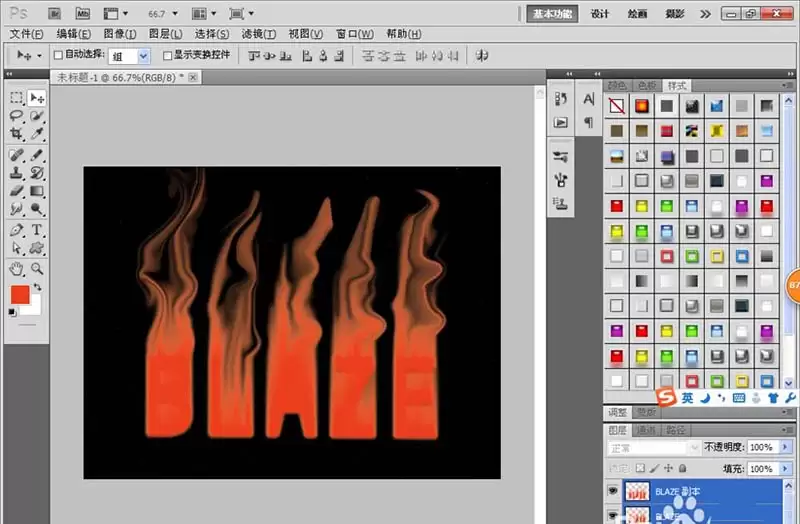The height and width of the screenshot is (524, 800).
Task: Select the Rectangular Marquee tool
Action: [16, 97]
